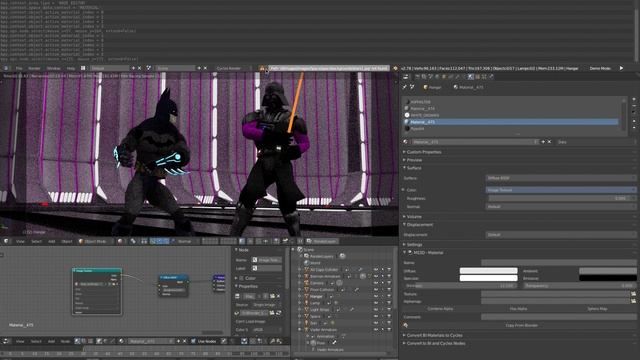This screenshot has height=360, width=640.
Task: Toggle selectable cursor icon for Lamp row
Action: point(382,303)
